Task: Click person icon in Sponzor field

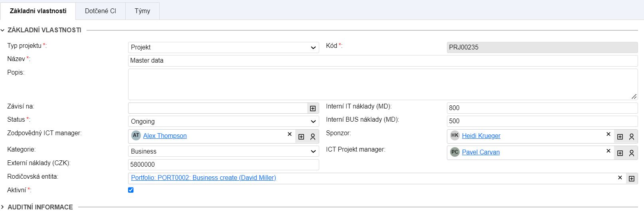Action: [632, 137]
